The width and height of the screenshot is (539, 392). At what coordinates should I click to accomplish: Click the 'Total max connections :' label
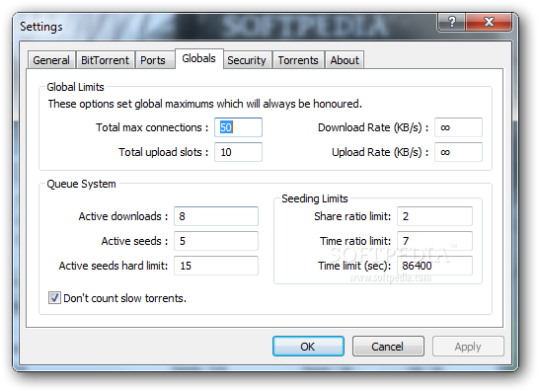pyautogui.click(x=152, y=127)
